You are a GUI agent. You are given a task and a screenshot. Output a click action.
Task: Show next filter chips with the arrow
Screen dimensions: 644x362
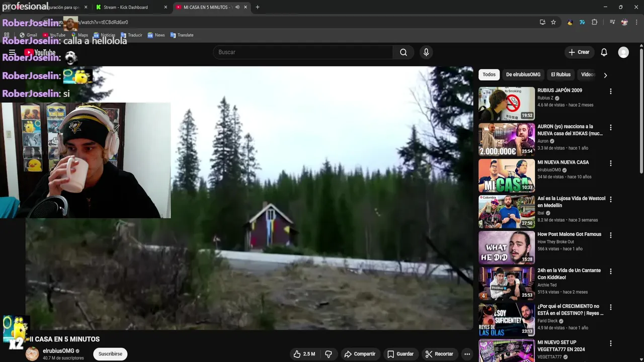click(605, 75)
